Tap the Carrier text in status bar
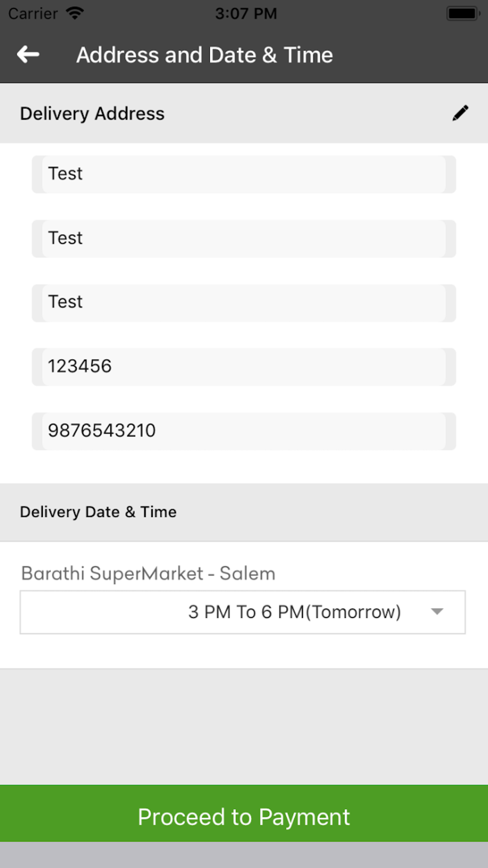Screen dimensions: 488x868 pos(33,13)
